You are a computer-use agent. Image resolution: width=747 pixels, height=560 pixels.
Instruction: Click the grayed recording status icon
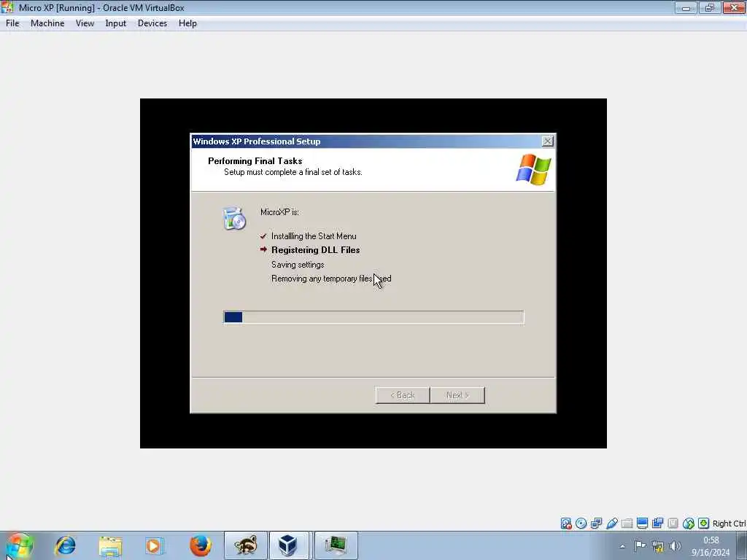pyautogui.click(x=673, y=524)
